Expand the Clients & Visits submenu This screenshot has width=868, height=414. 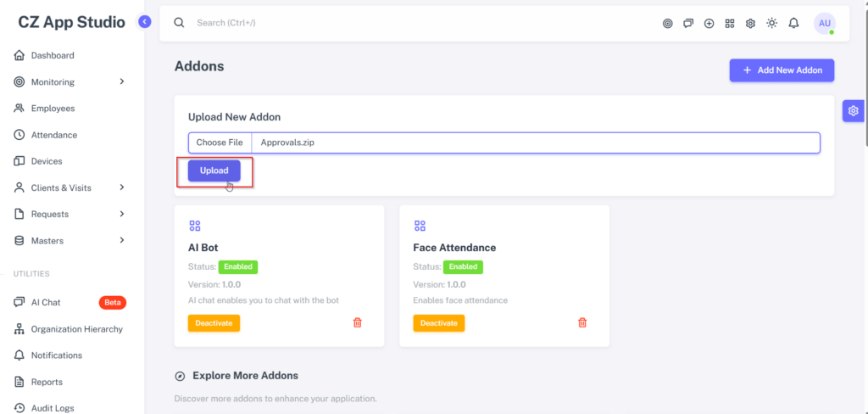(x=70, y=187)
